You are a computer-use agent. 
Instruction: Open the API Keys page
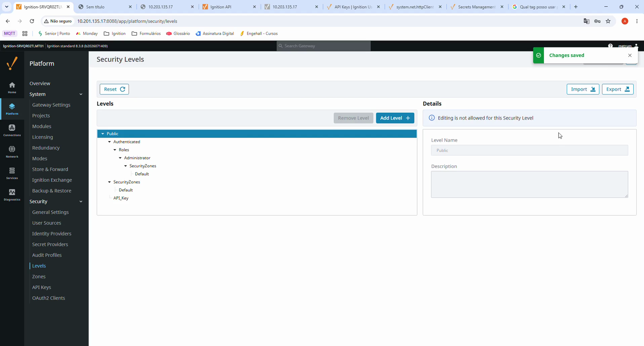click(x=42, y=288)
